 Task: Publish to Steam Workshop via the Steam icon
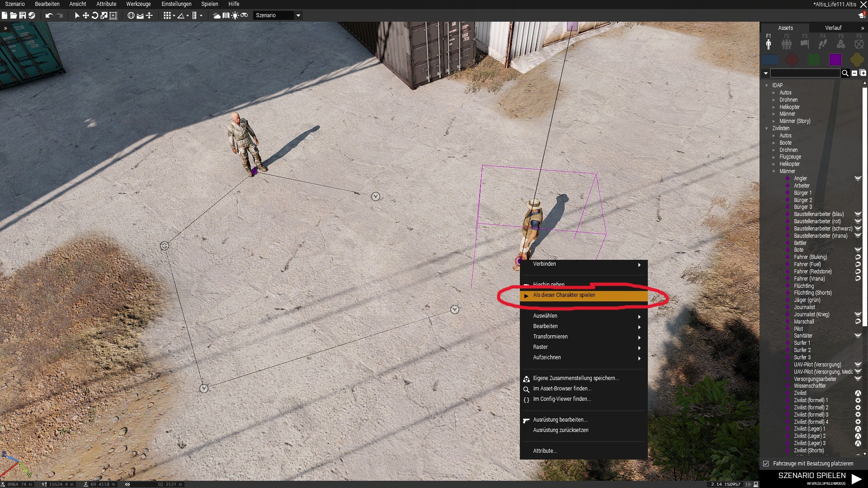point(32,15)
